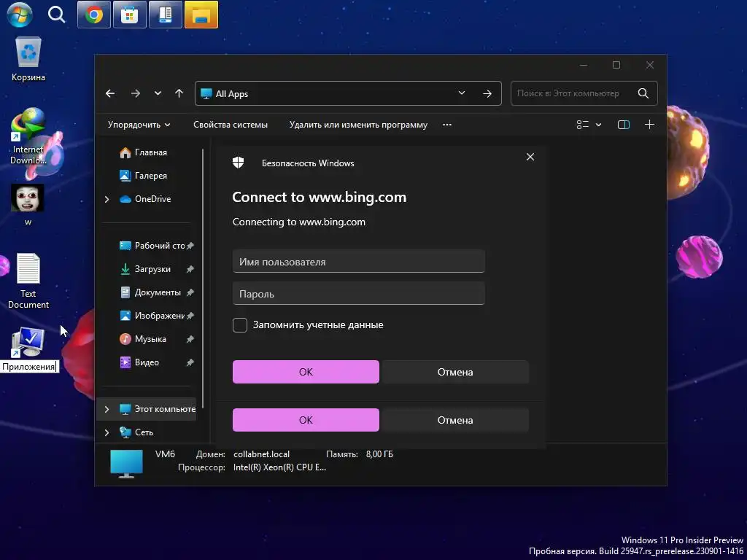Screen dimensions: 747x560
Task: Open the Microsoft Store icon
Action: [130, 15]
